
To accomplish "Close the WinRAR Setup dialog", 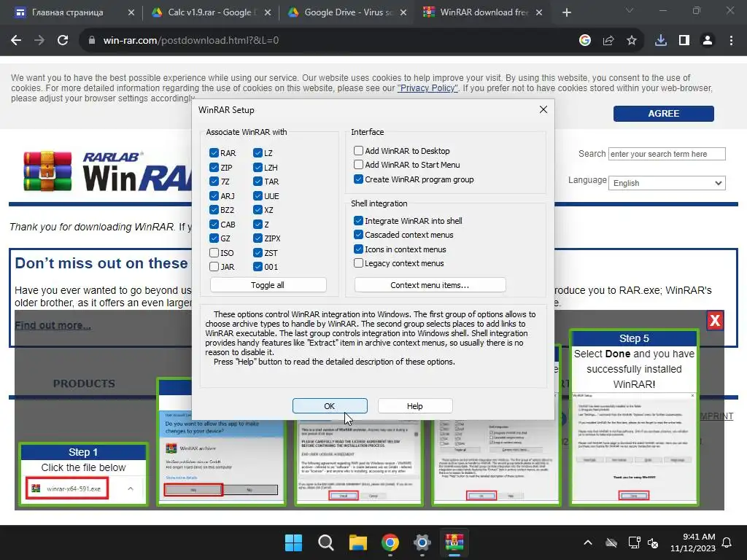I will [x=543, y=109].
